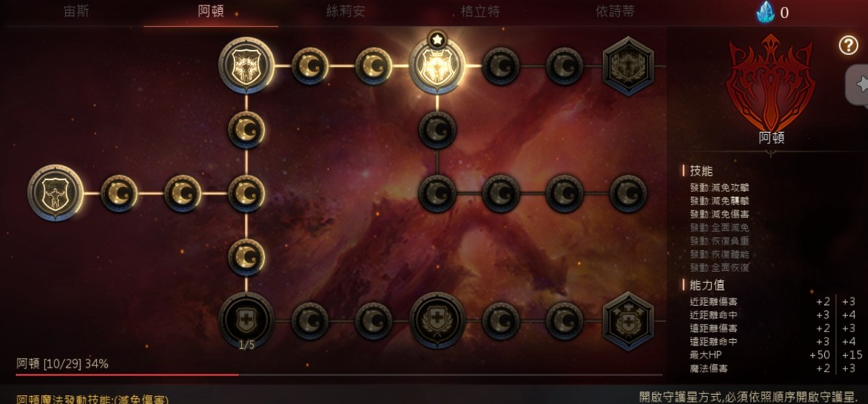Select the 發動:全面恢復 skill entry
Image resolution: width=868 pixels, height=404 pixels.
pos(719,267)
